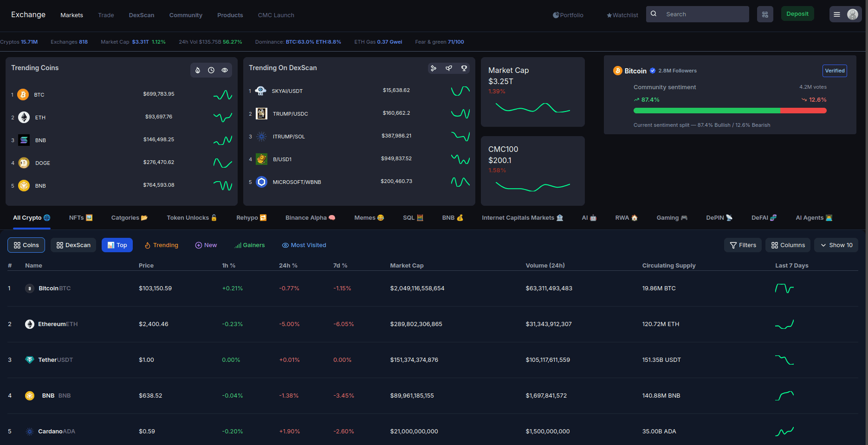The image size is (868, 445).
Task: Open the DexScan menu
Action: pos(142,15)
